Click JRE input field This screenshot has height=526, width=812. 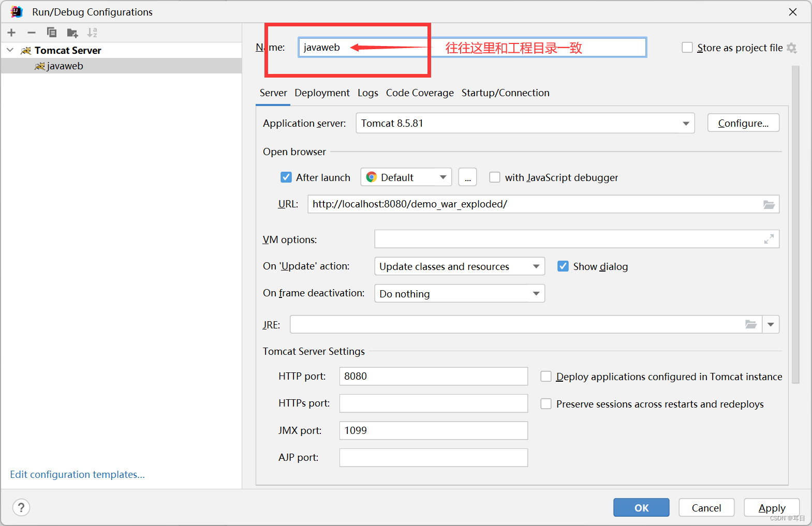(x=526, y=324)
